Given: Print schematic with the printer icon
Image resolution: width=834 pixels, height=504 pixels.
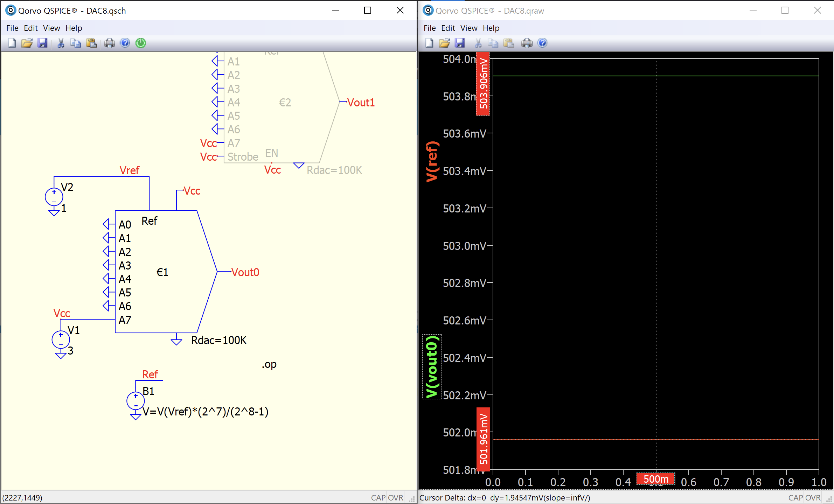Looking at the screenshot, I should point(110,43).
